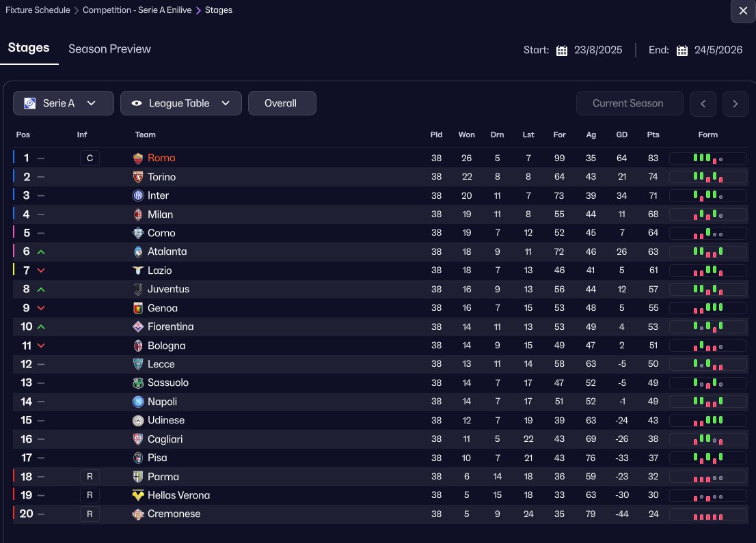This screenshot has height=543, width=756.
Task: Open the end date calendar icon
Action: pos(682,51)
